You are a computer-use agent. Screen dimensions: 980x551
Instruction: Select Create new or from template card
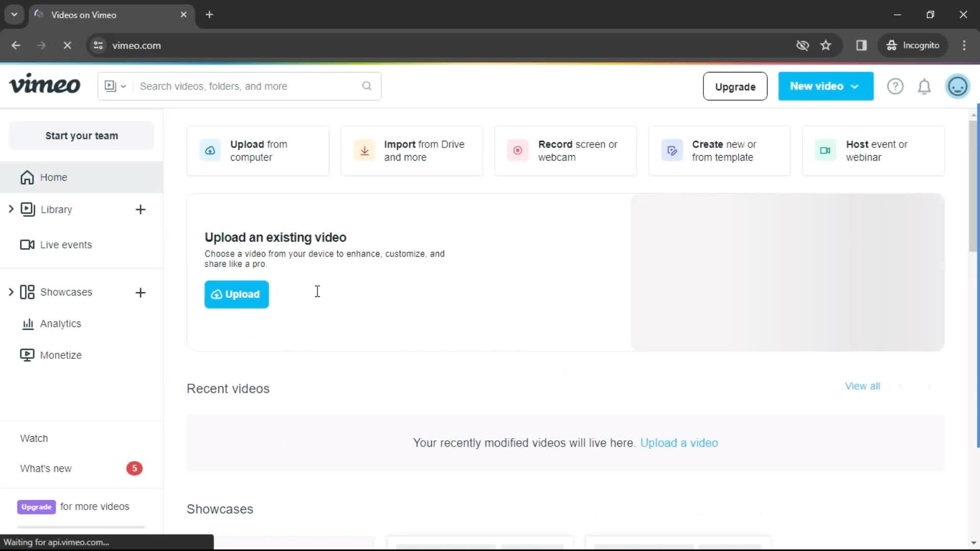pos(719,151)
